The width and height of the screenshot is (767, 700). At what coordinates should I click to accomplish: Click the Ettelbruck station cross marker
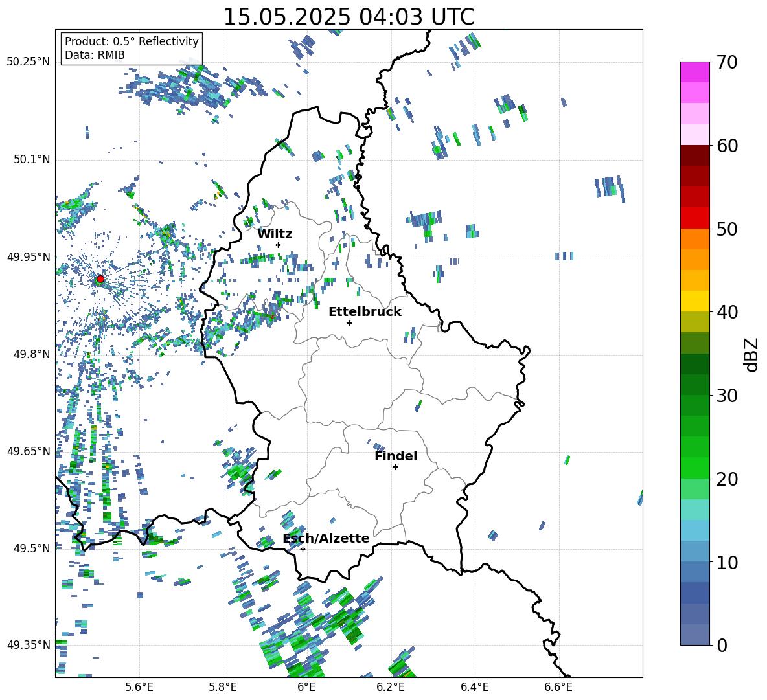pos(349,322)
